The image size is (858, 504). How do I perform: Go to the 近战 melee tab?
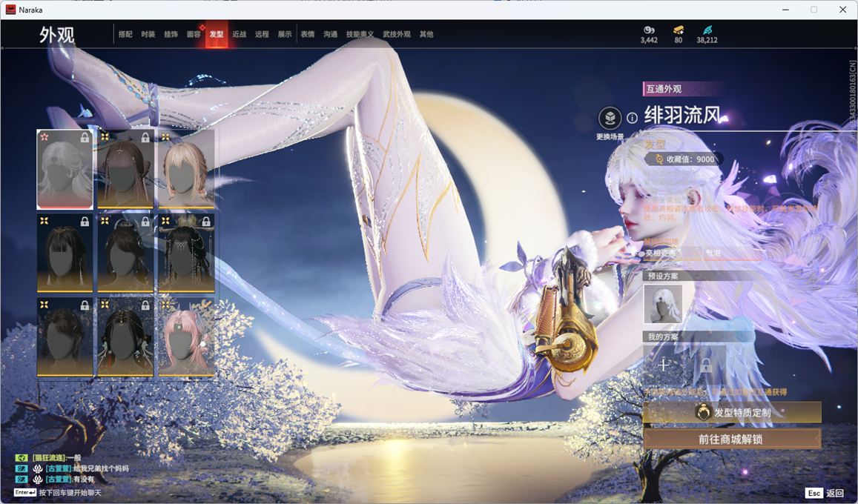[239, 34]
